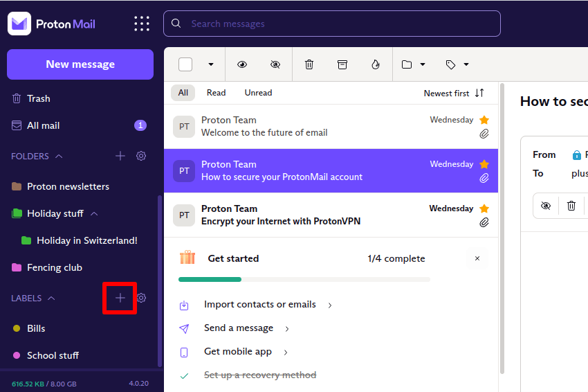This screenshot has width=588, height=392.
Task: Open folder settings gear icon
Action: pos(141,156)
